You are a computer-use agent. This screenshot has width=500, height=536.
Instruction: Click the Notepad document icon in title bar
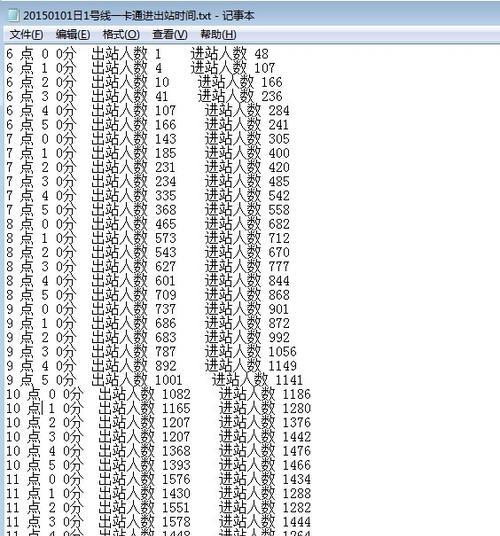tap(13, 15)
